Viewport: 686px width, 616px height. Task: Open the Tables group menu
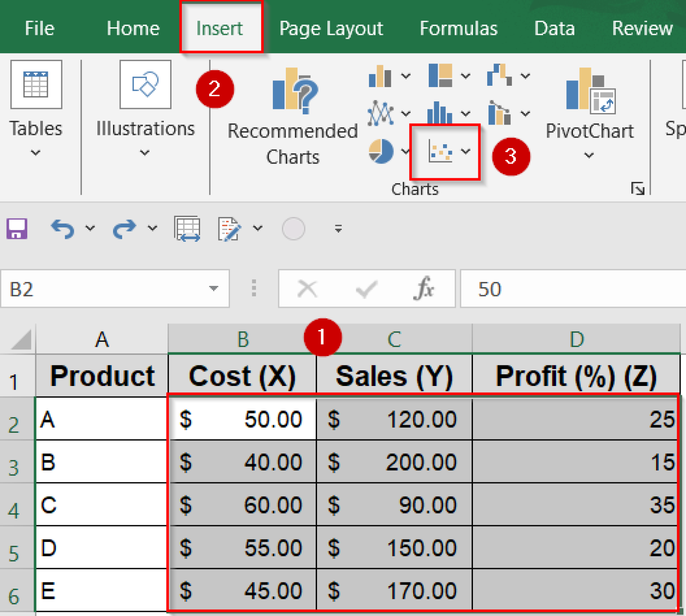[x=36, y=152]
